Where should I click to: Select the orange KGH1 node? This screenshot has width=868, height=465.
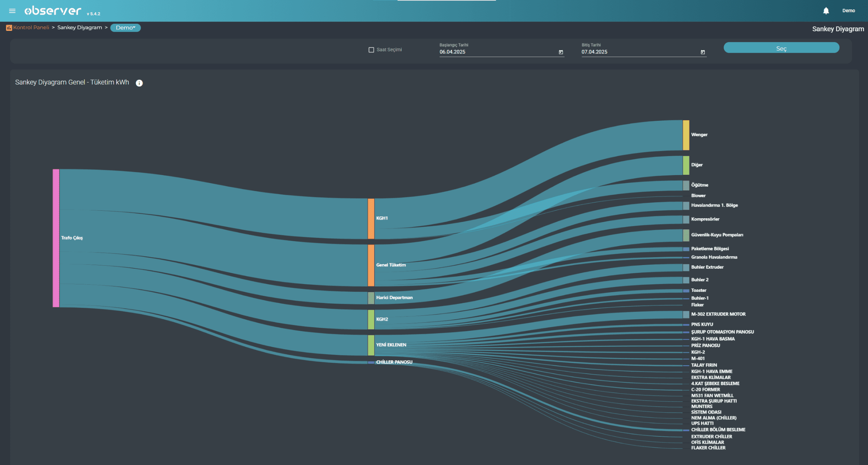[x=371, y=219]
